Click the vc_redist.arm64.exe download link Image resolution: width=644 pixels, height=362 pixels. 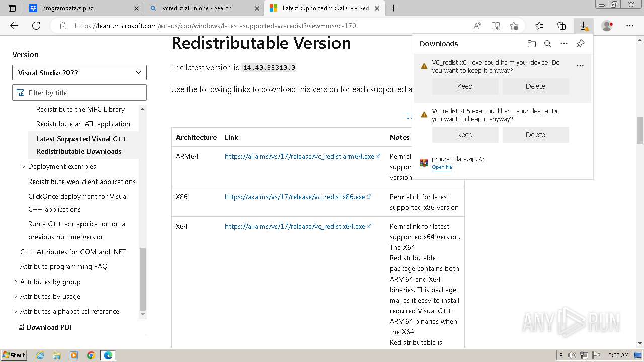click(299, 156)
